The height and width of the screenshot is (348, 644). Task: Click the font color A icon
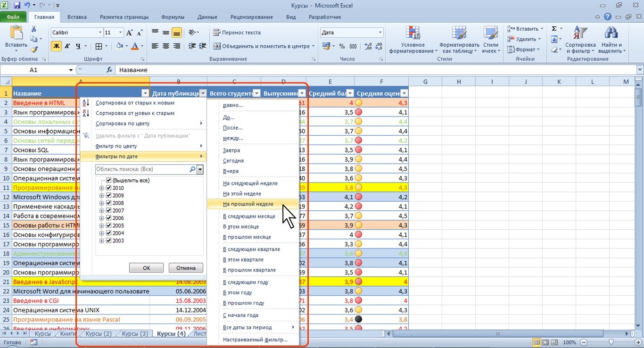tap(135, 46)
